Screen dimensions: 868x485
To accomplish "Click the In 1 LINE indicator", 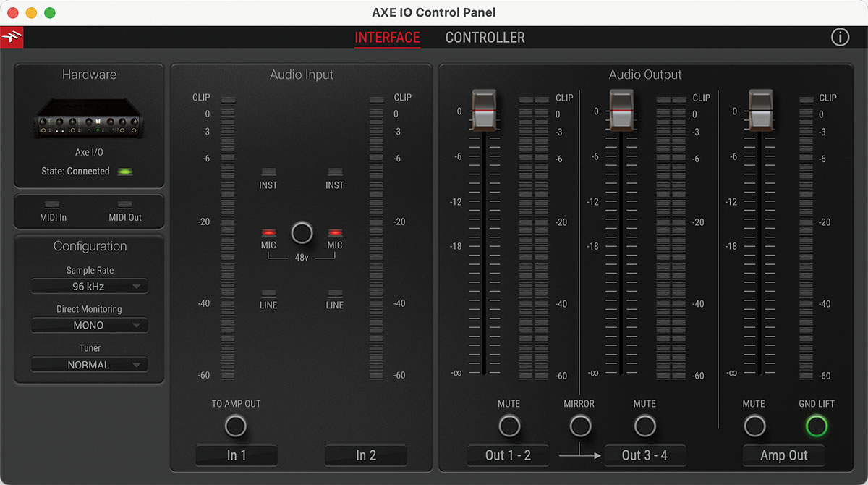I will point(268,292).
